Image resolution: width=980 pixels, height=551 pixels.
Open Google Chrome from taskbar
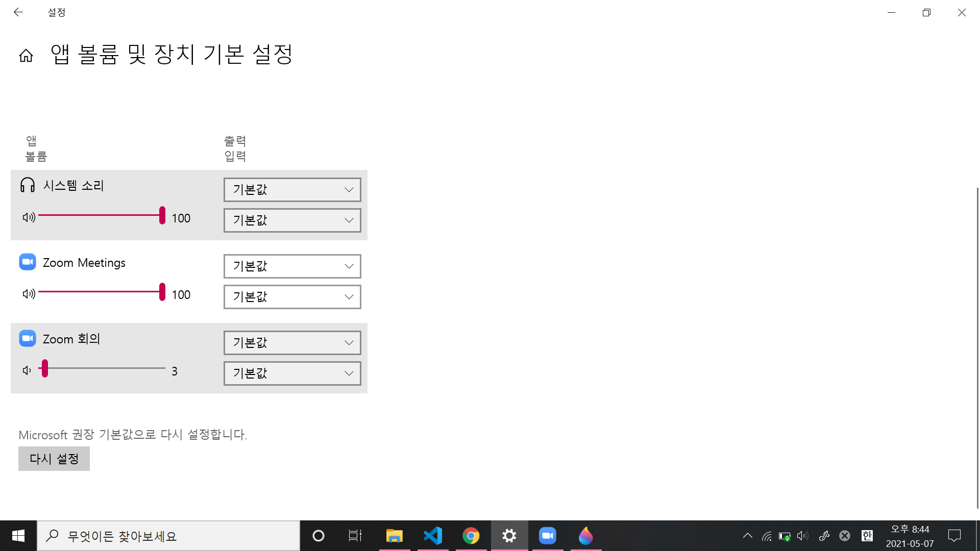(x=471, y=536)
